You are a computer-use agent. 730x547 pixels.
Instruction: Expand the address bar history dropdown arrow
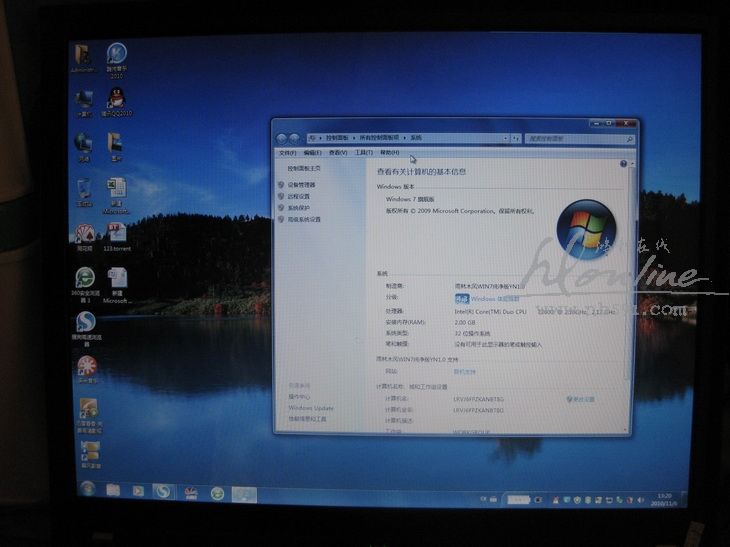click(x=504, y=137)
